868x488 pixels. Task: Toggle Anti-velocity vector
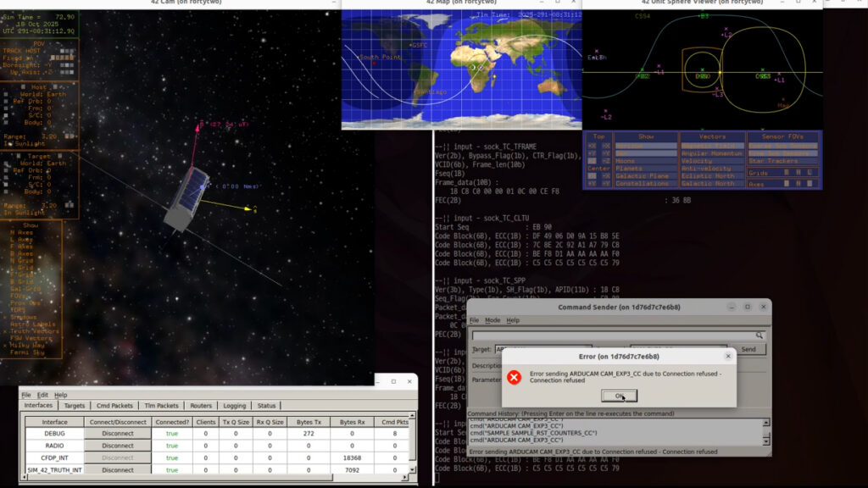click(712, 169)
